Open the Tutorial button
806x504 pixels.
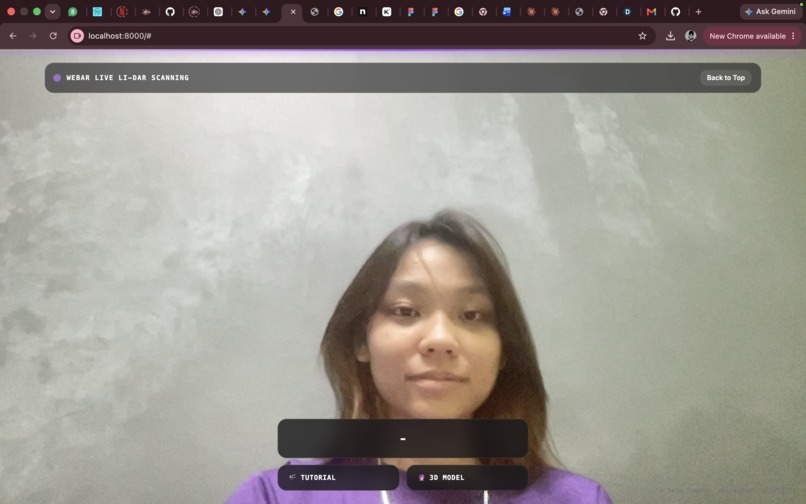tap(338, 477)
